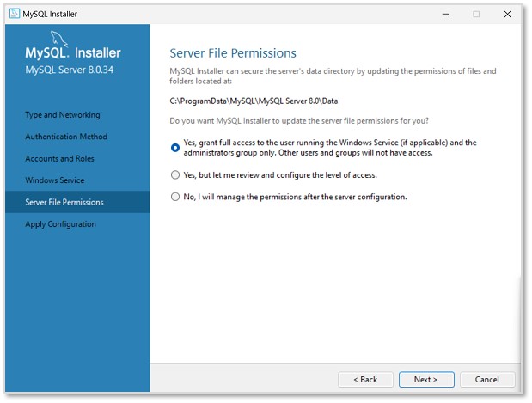Minimize the MySQL Installer window
This screenshot has height=403, width=532.
pyautogui.click(x=445, y=14)
